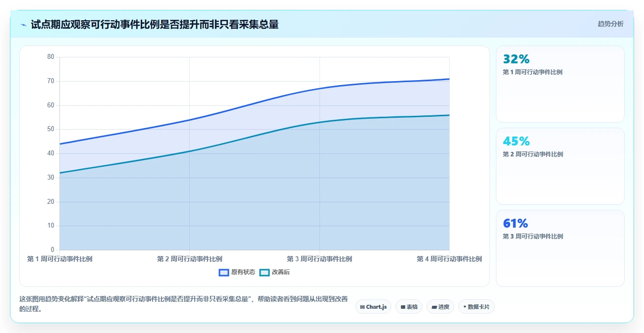Click the 趋势分析 tag in header
Viewport: 644px width, 333px height.
[x=610, y=24]
